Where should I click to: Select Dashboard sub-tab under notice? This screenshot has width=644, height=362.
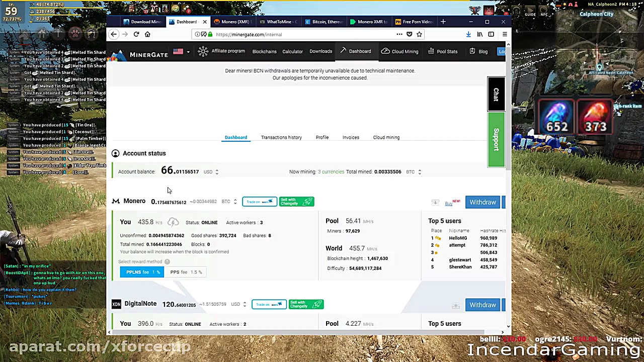pyautogui.click(x=236, y=137)
